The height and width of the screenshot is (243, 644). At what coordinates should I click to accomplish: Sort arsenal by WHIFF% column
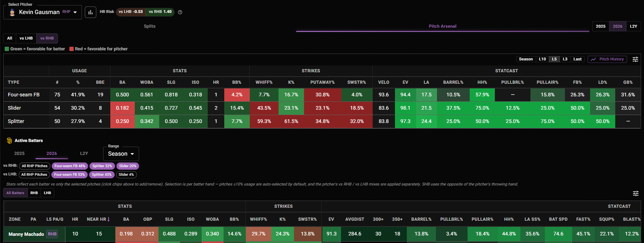coord(264,82)
